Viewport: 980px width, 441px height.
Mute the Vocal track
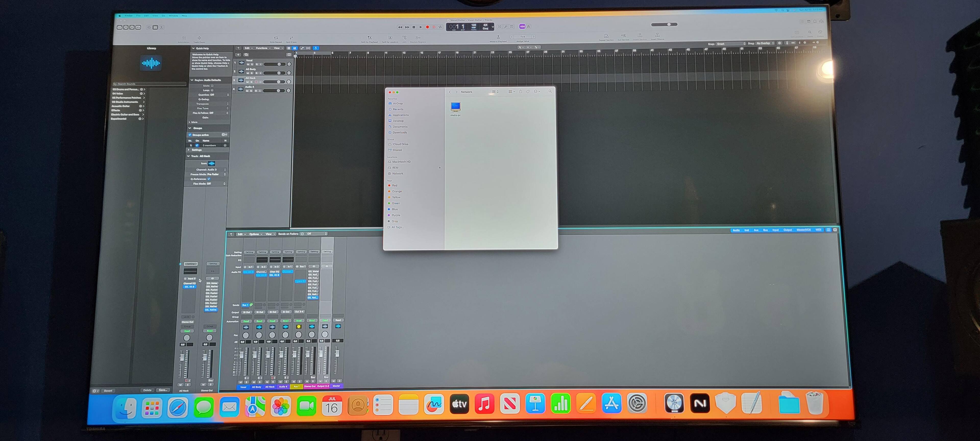tap(248, 64)
